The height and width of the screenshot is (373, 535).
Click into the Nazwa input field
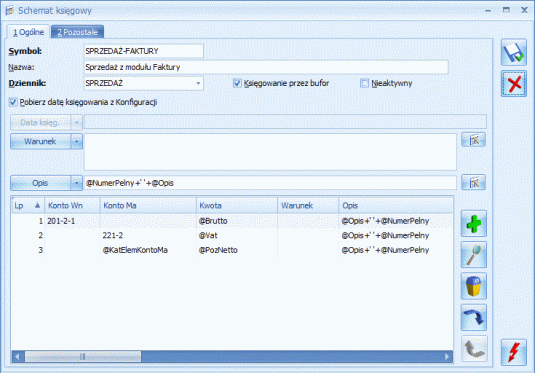[x=266, y=67]
